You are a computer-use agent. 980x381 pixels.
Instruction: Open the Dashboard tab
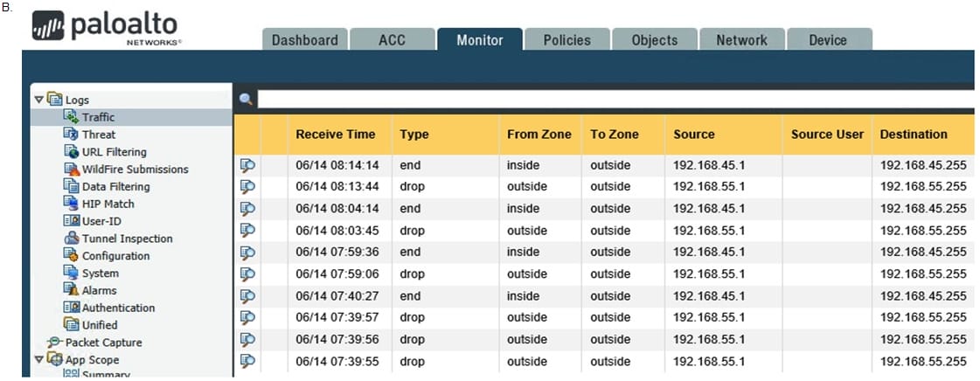(x=304, y=40)
